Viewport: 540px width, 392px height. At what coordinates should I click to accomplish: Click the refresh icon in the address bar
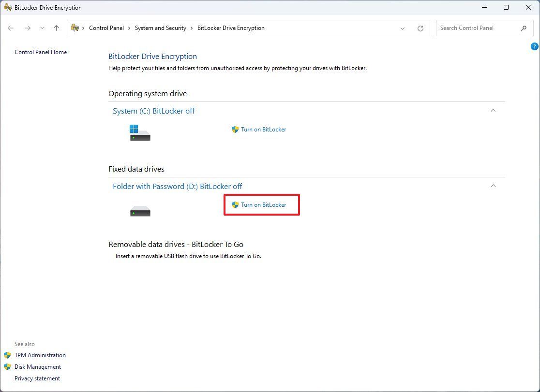coord(420,28)
